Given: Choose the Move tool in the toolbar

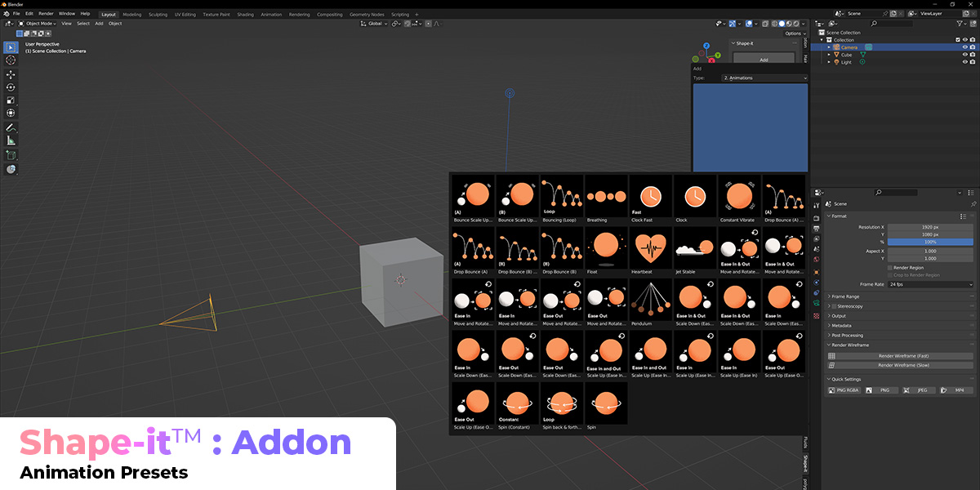Looking at the screenshot, I should (x=11, y=74).
